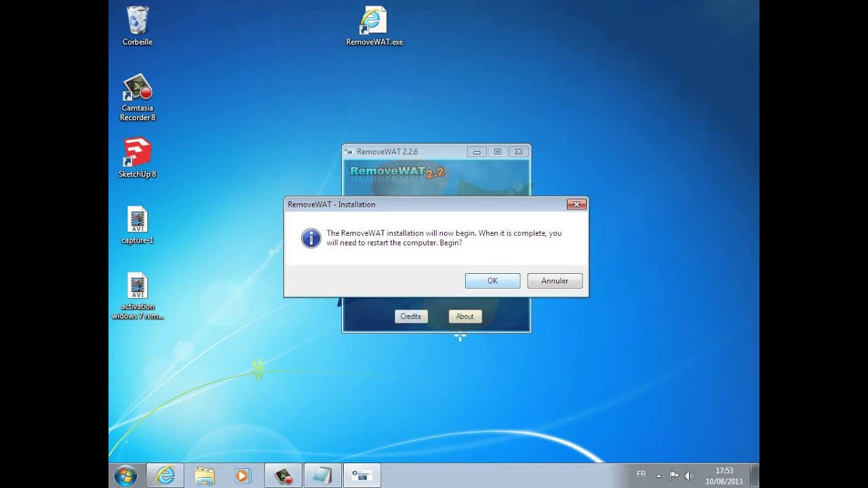The width and height of the screenshot is (868, 488).
Task: Select the RemoveWAT.exe desktop shortcut
Action: tap(374, 26)
